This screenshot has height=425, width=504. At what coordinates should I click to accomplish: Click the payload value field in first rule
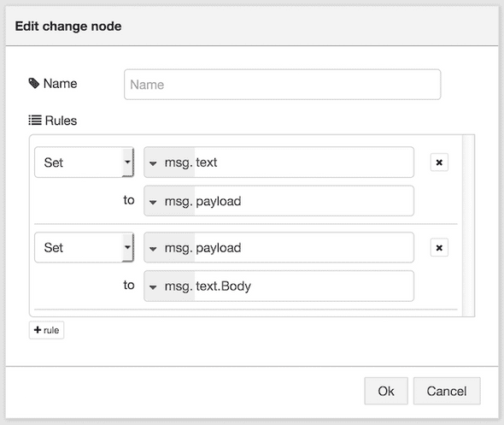click(304, 201)
